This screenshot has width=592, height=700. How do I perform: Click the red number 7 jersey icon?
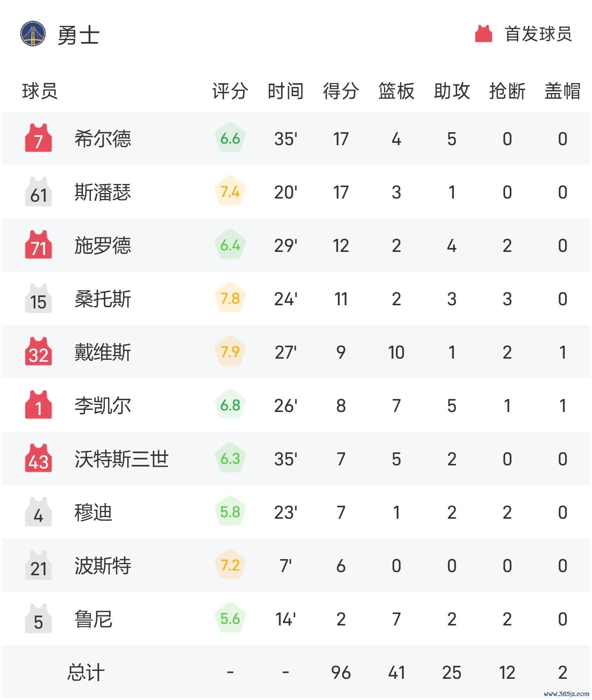pos(38,138)
